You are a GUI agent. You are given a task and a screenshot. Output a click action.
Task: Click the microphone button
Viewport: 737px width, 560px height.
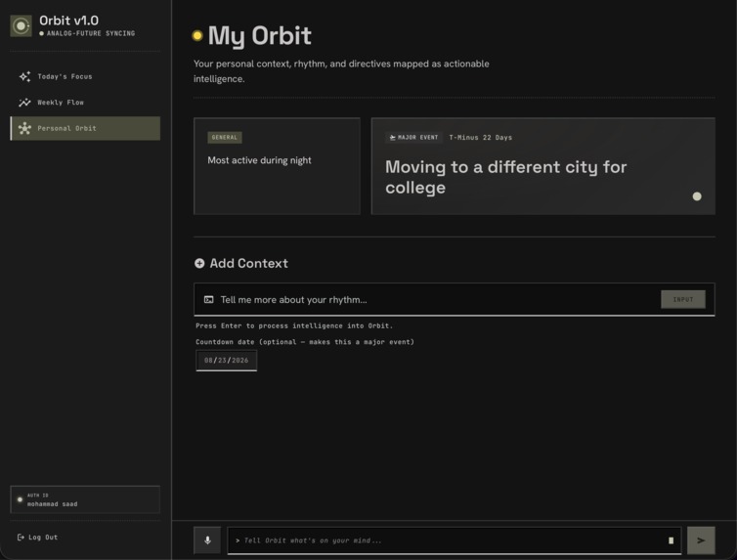[207, 540]
